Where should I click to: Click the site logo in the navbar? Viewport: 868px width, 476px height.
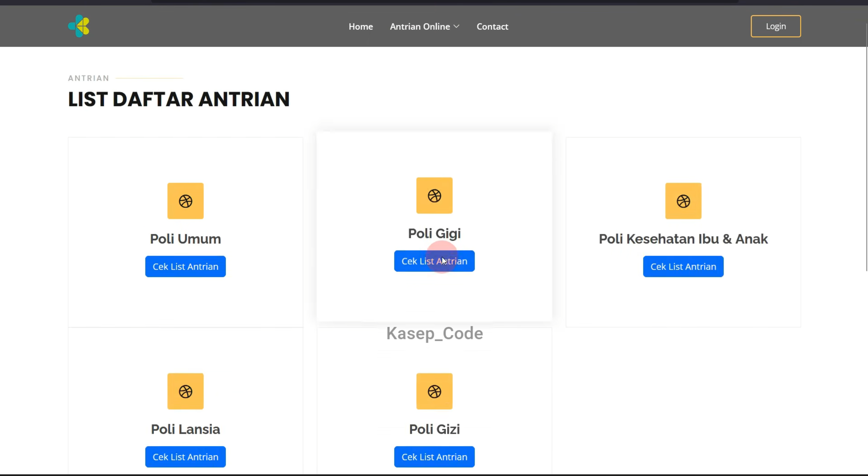(x=79, y=26)
